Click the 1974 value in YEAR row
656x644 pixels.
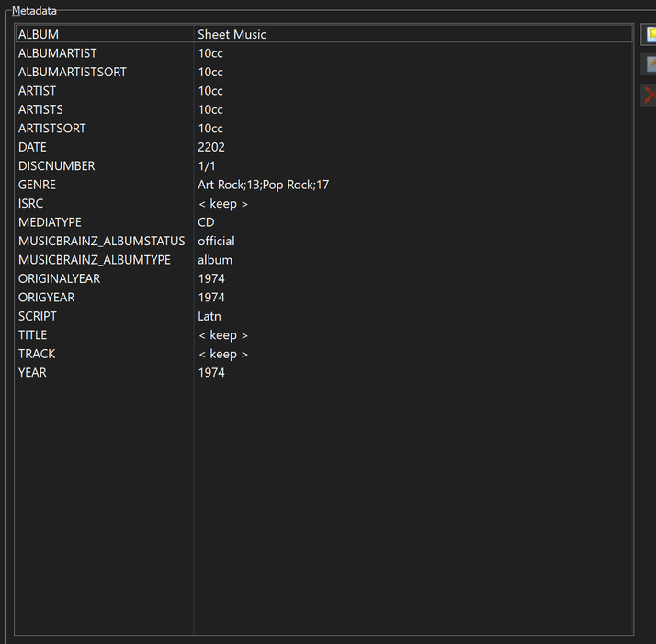(x=211, y=373)
